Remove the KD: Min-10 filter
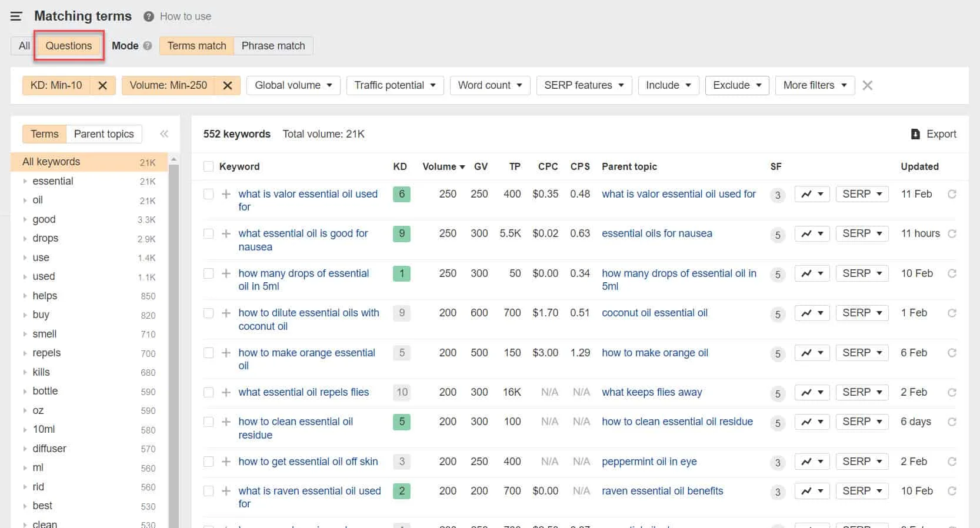 point(102,86)
